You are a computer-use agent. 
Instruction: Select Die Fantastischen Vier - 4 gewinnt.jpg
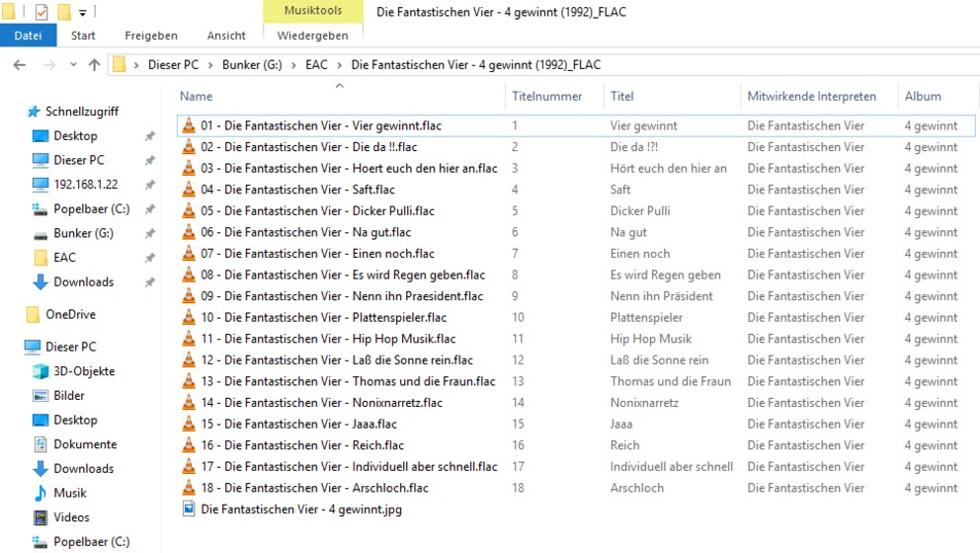pyautogui.click(x=301, y=510)
